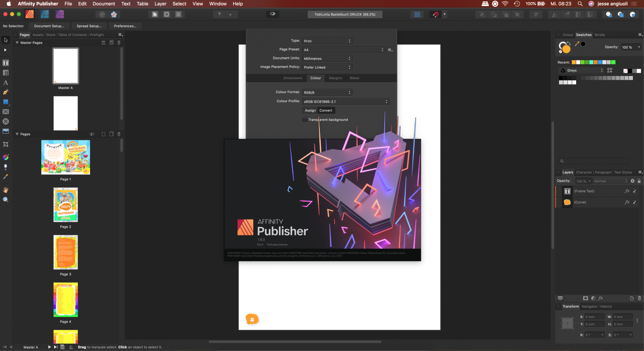Select the Frame Text tool
This screenshot has height=351, width=644.
coord(6,63)
